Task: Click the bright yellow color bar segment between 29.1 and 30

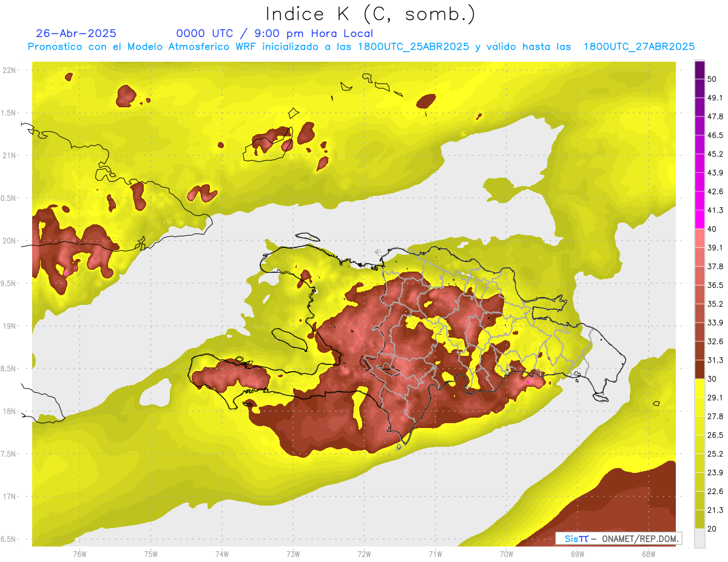Action: tap(699, 388)
